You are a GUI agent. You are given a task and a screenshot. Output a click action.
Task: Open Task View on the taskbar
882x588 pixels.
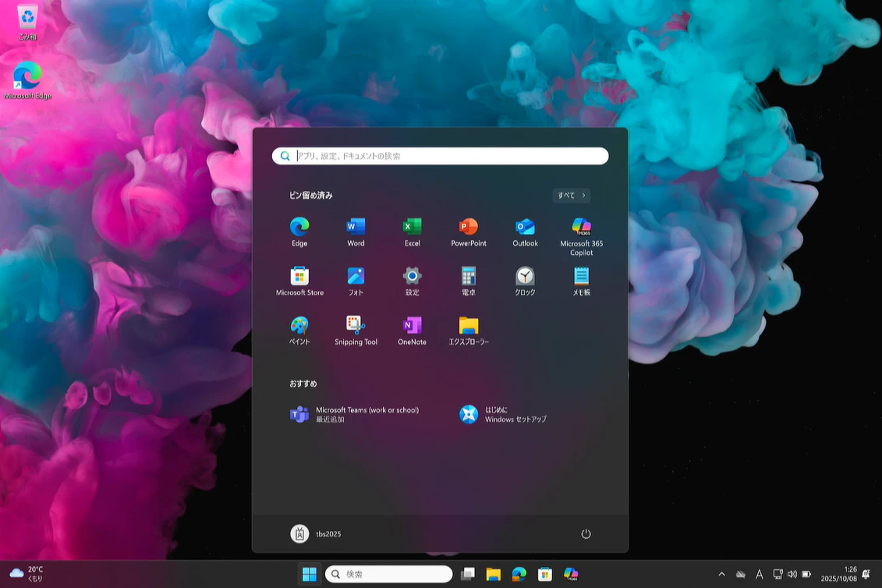467,574
